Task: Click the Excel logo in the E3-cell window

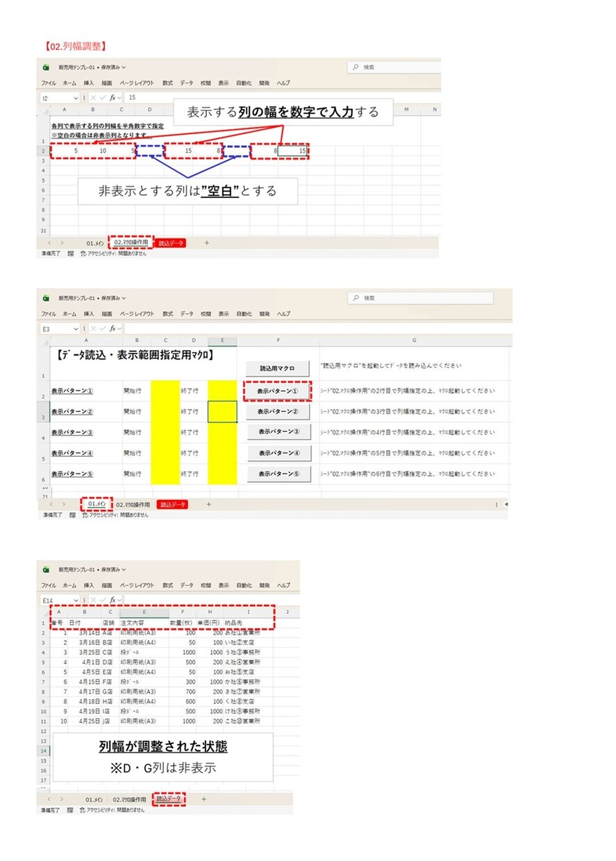Action: click(46, 298)
